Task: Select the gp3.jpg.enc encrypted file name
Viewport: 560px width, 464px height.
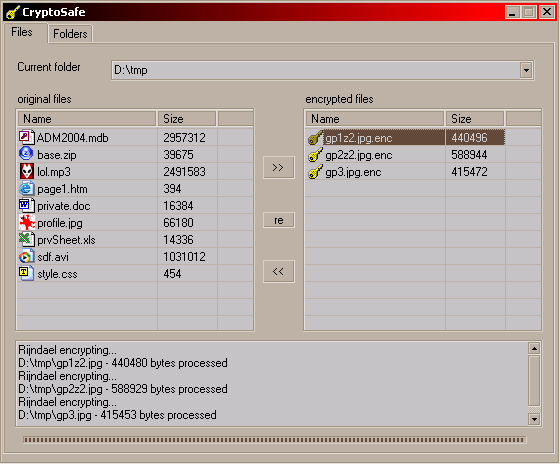Action: tap(353, 172)
